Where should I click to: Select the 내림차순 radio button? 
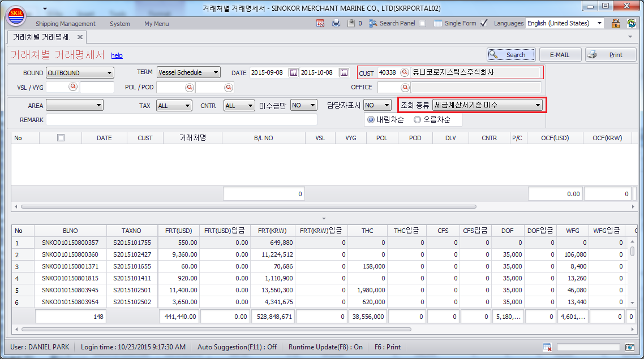click(371, 120)
